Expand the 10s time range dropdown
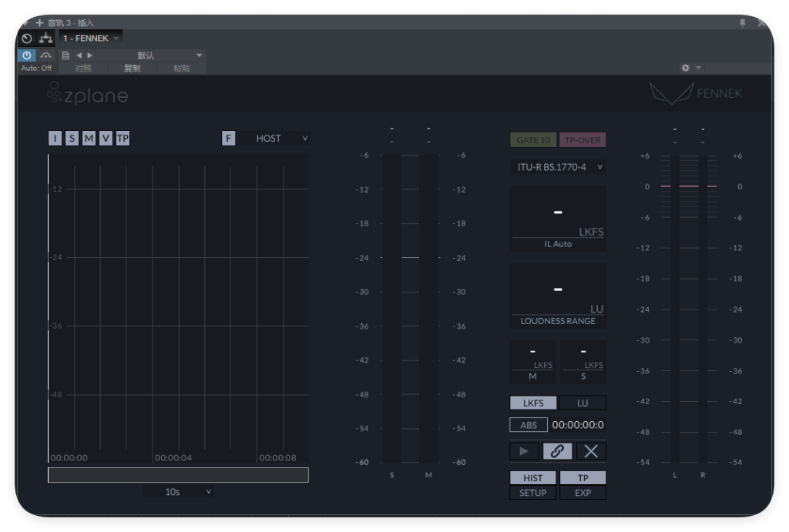The width and height of the screenshot is (789, 532). coord(178,492)
